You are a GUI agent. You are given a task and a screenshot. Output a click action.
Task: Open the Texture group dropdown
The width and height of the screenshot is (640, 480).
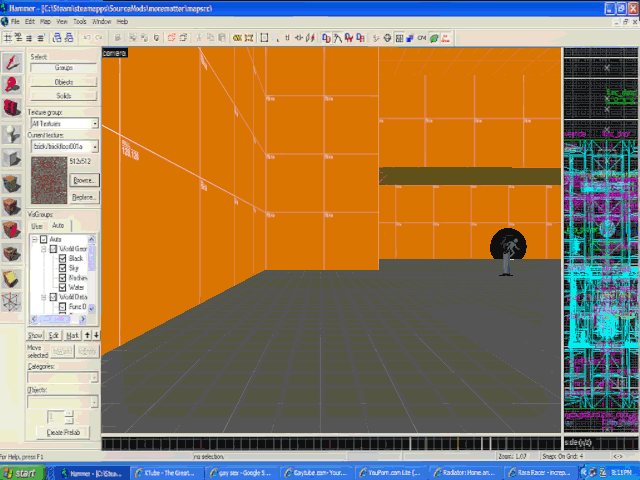tap(95, 124)
